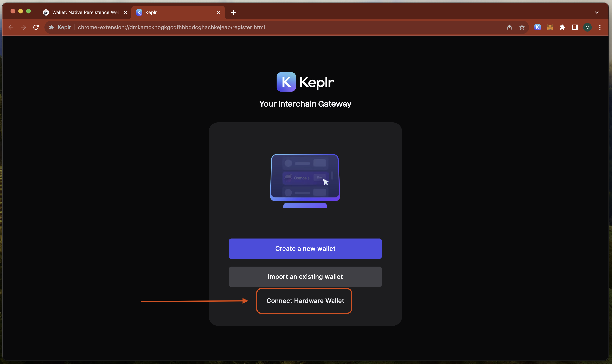Bookmark this page with the star icon
Image resolution: width=612 pixels, height=364 pixels.
(x=522, y=27)
